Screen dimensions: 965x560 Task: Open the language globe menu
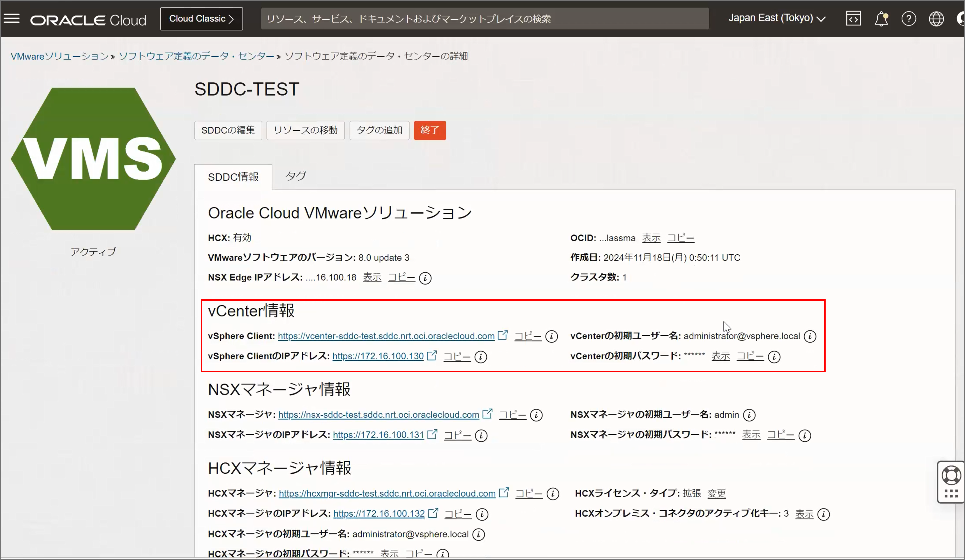(x=936, y=18)
